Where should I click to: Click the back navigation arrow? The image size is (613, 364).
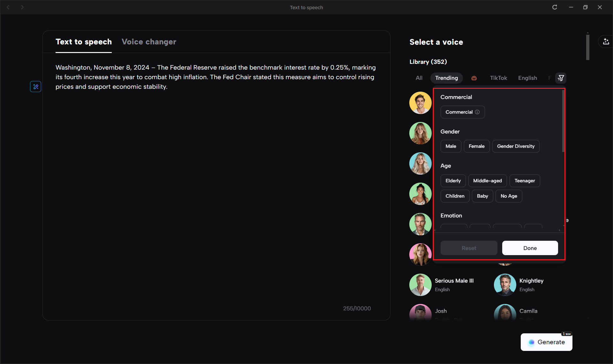(x=8, y=7)
